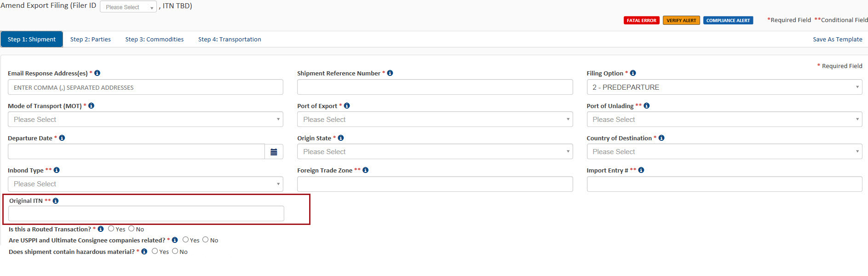
Task: Click info icon next to Shipment Reference Number
Action: 390,73
